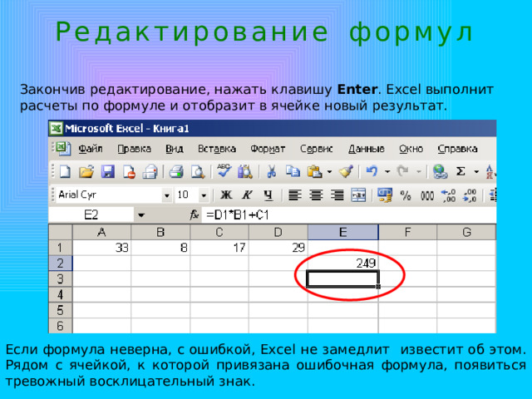532x399 pixels.
Task: Click the E-mail envelope icon in toolbar
Action: [x=150, y=172]
